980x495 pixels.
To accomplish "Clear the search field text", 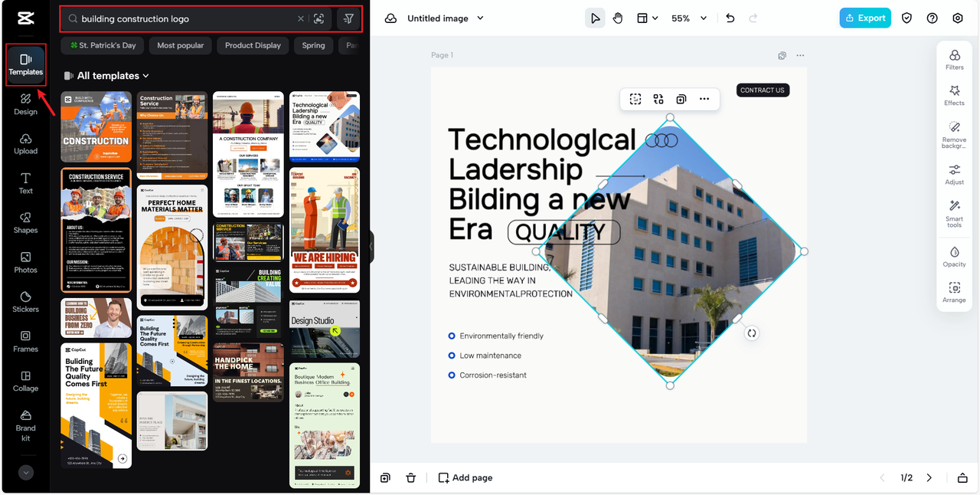I will click(x=300, y=18).
